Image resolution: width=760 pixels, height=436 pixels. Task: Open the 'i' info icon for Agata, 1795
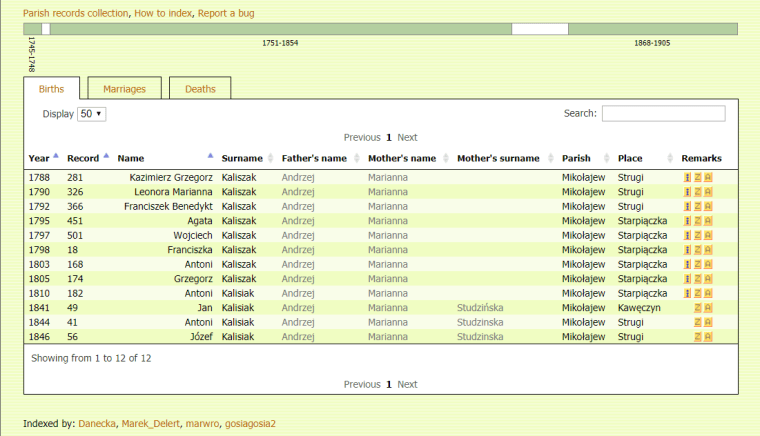(x=687, y=221)
